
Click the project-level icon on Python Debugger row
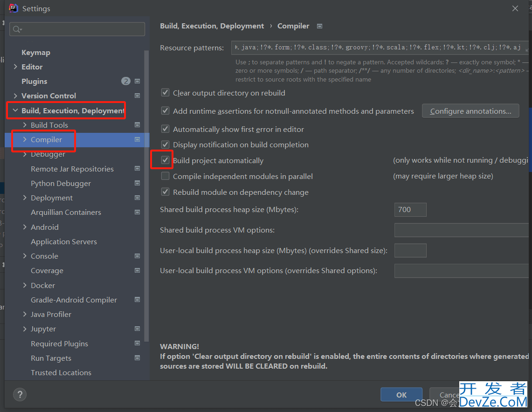pos(138,183)
